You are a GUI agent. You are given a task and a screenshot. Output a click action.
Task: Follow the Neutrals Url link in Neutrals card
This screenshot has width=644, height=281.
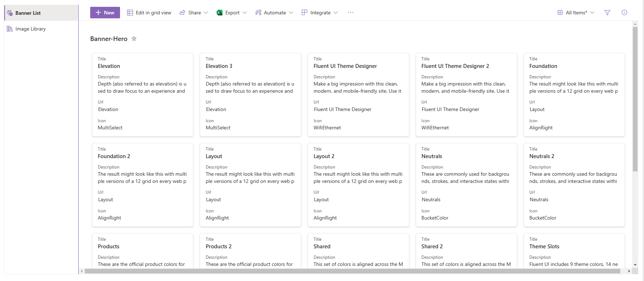(x=431, y=199)
